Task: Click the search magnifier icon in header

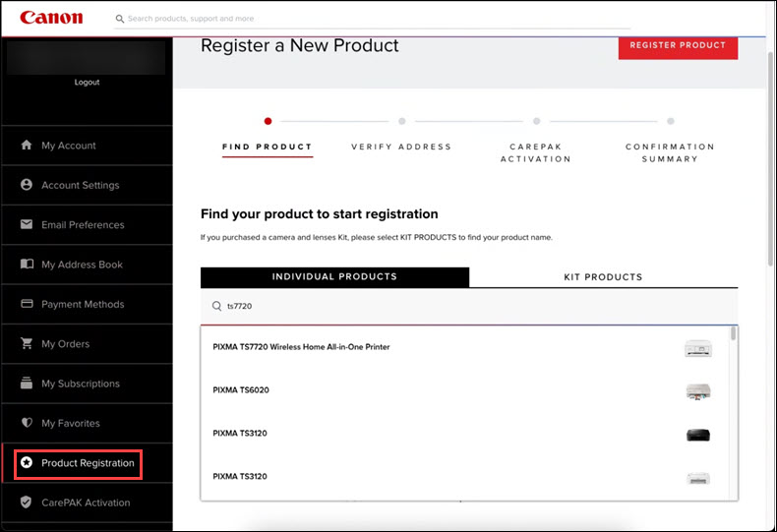Action: coord(119,19)
